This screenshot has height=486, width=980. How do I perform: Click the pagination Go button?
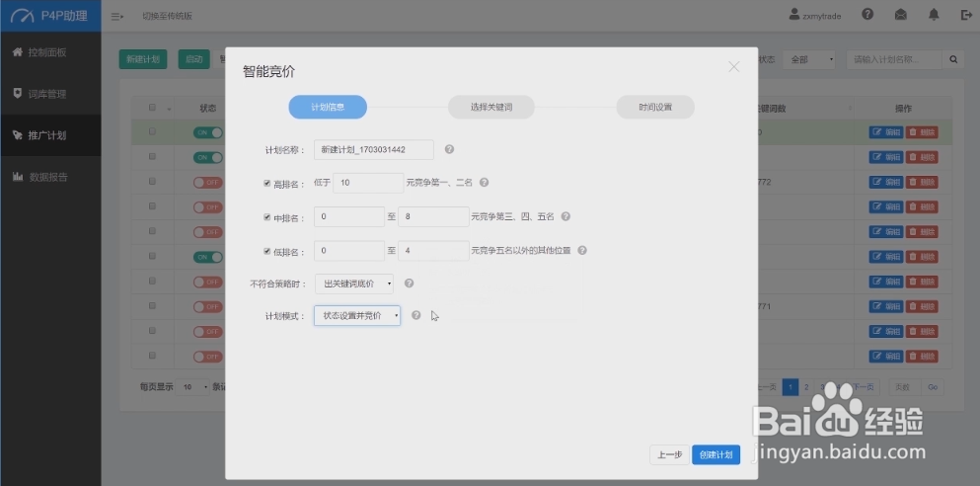point(932,387)
